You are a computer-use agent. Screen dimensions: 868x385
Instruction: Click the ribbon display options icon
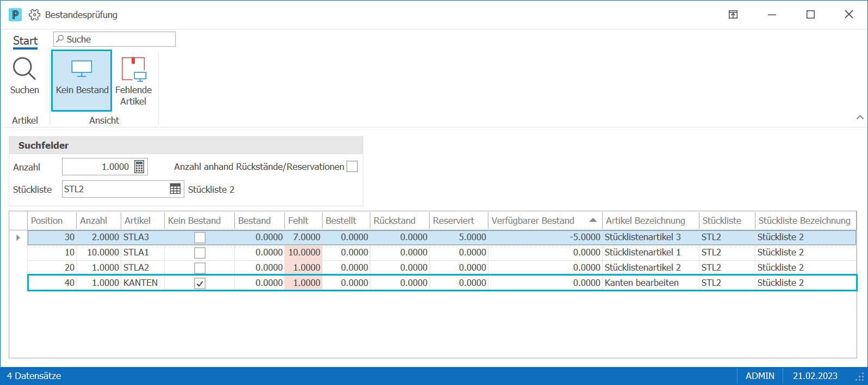tap(733, 15)
